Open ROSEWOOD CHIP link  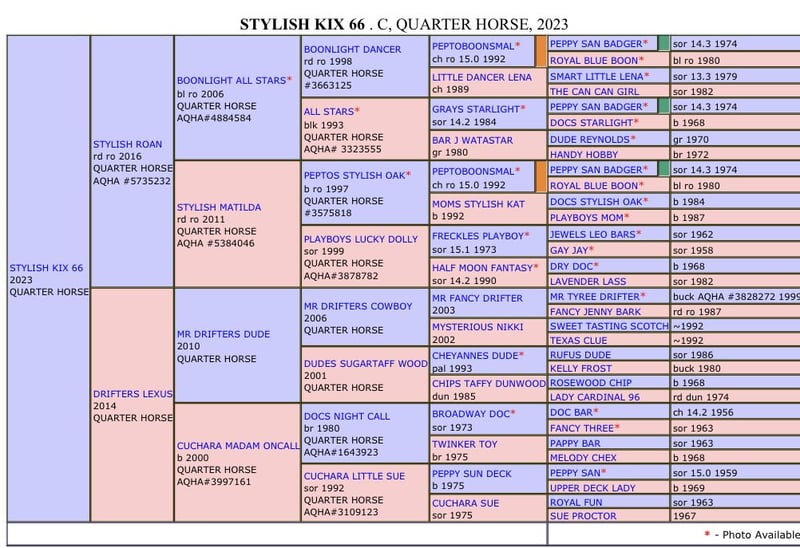click(590, 383)
